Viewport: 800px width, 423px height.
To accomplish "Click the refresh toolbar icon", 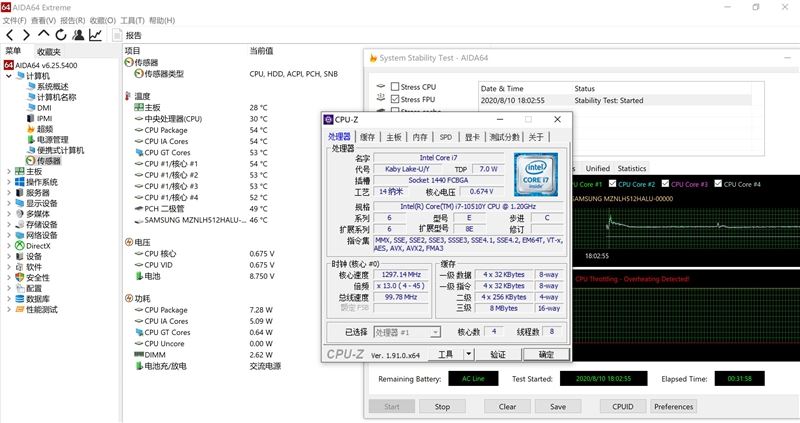I will pyautogui.click(x=61, y=35).
